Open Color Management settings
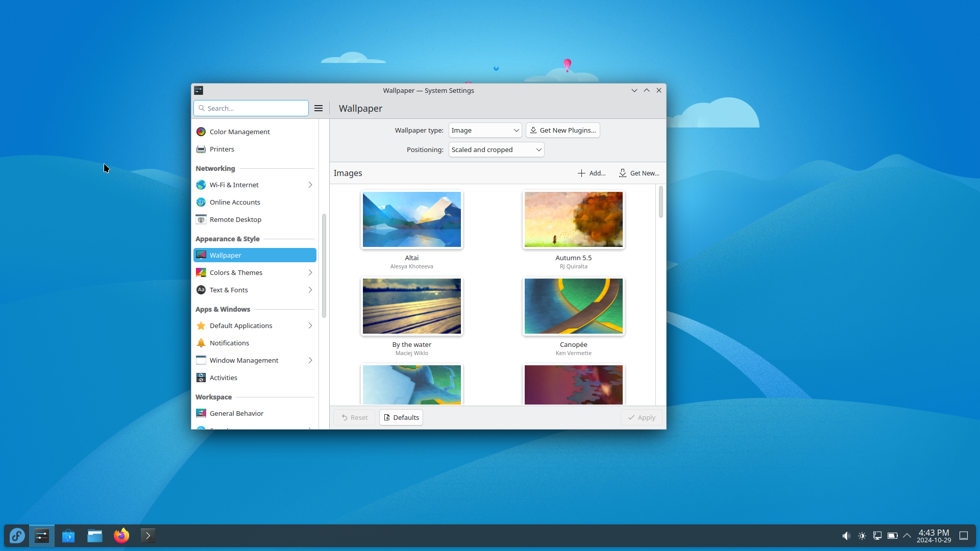This screenshot has width=980, height=551. tap(255, 132)
